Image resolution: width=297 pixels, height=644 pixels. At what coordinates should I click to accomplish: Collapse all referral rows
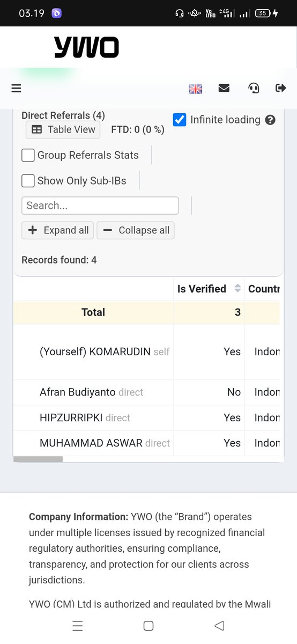pyautogui.click(x=136, y=230)
